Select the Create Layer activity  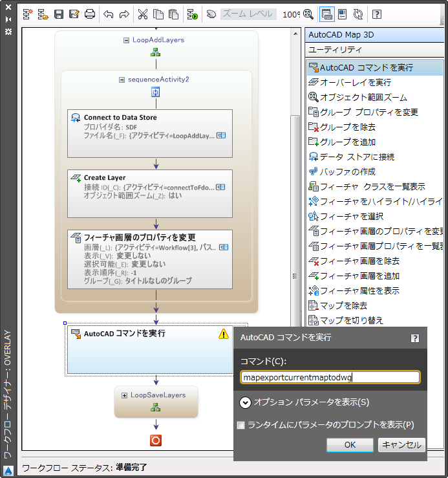pyautogui.click(x=150, y=193)
